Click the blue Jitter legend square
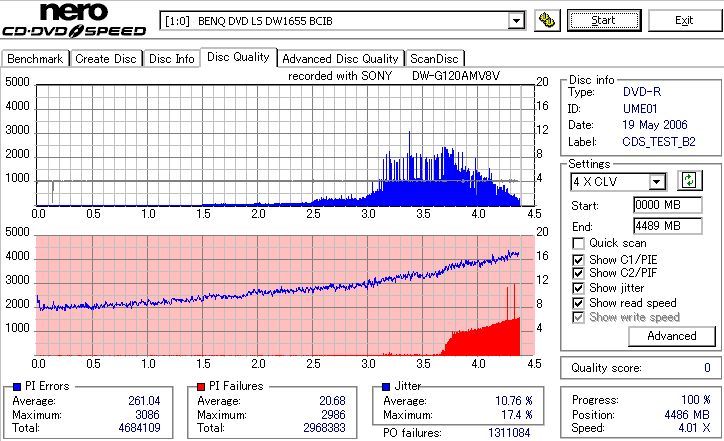Viewport: 724px width, 441px height. point(386,387)
